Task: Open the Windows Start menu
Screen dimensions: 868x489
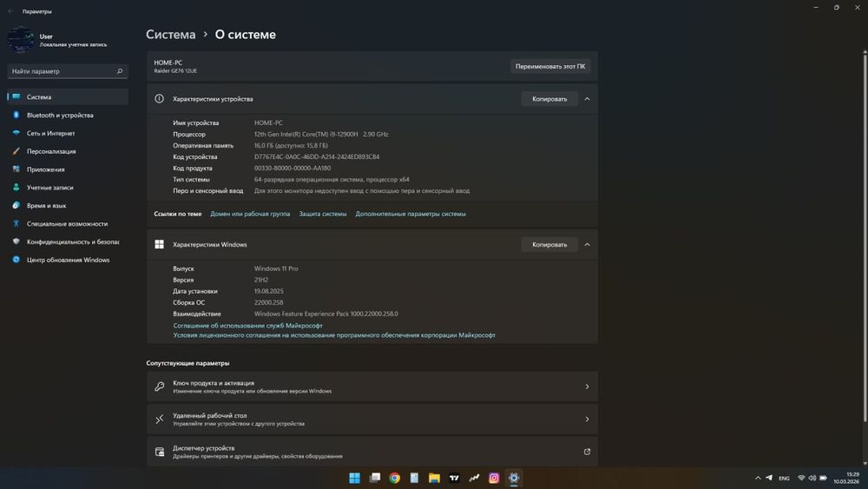Action: (x=355, y=478)
